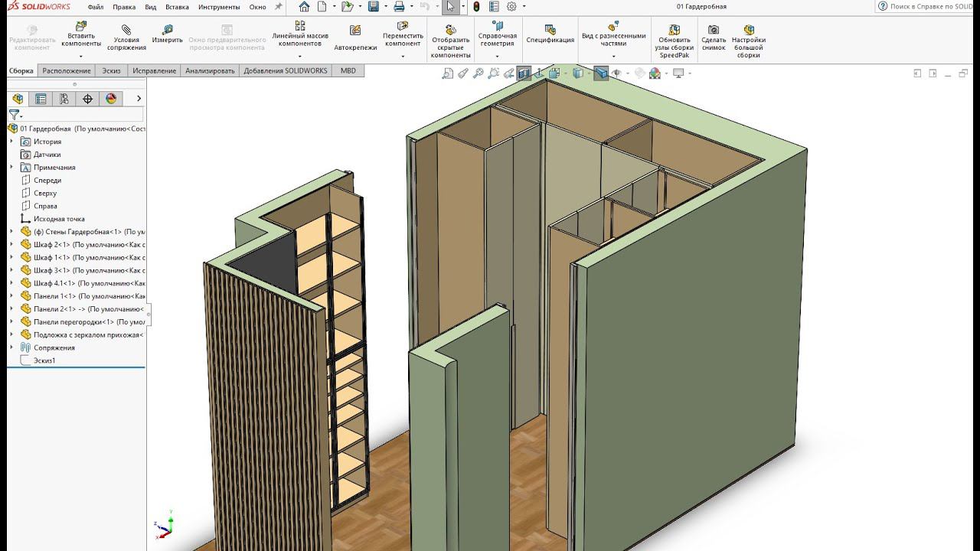This screenshot has width=980, height=551.
Task: Activate the Select cursor tool
Action: click(x=451, y=7)
